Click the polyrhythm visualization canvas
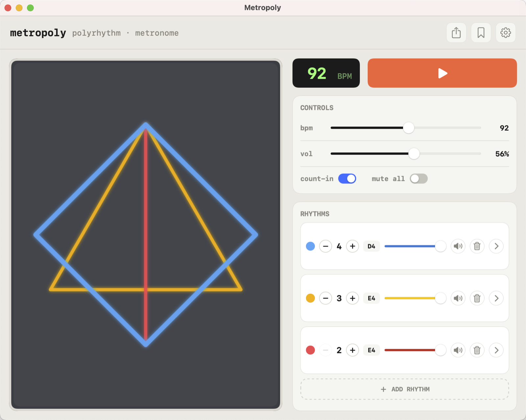This screenshot has width=526, height=420. (x=146, y=235)
